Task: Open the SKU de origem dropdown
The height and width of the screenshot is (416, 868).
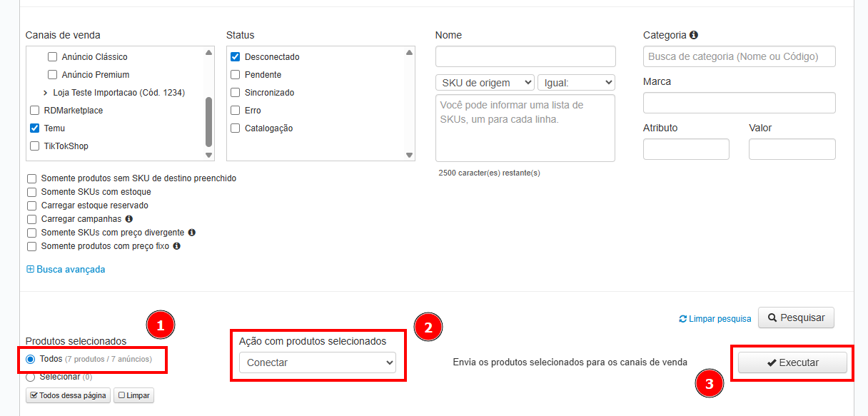Action: (x=485, y=83)
